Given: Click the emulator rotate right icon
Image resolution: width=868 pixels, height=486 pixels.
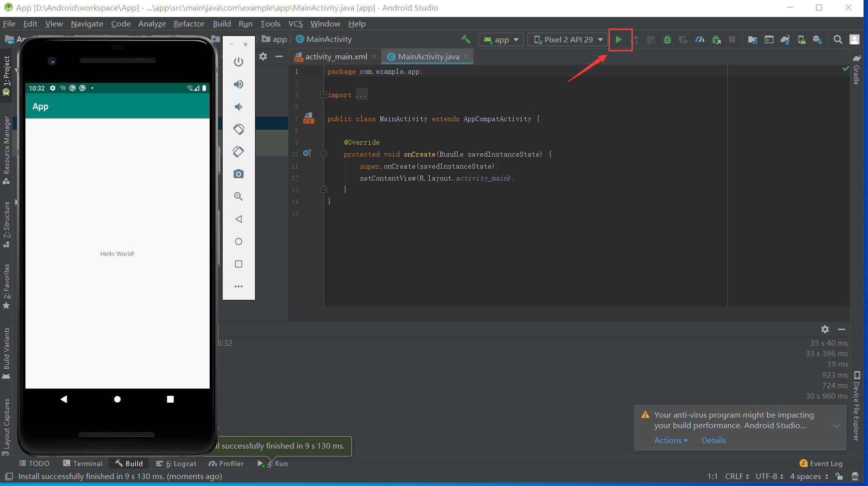Looking at the screenshot, I should pyautogui.click(x=239, y=152).
